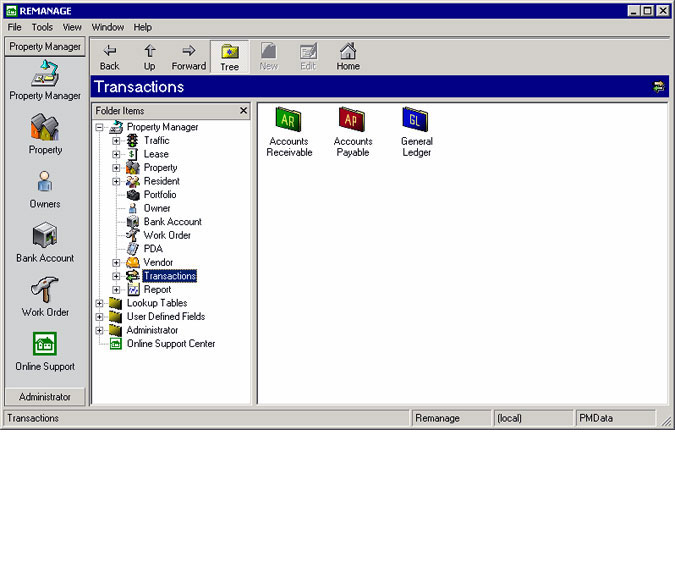Open the File menu

(14, 27)
